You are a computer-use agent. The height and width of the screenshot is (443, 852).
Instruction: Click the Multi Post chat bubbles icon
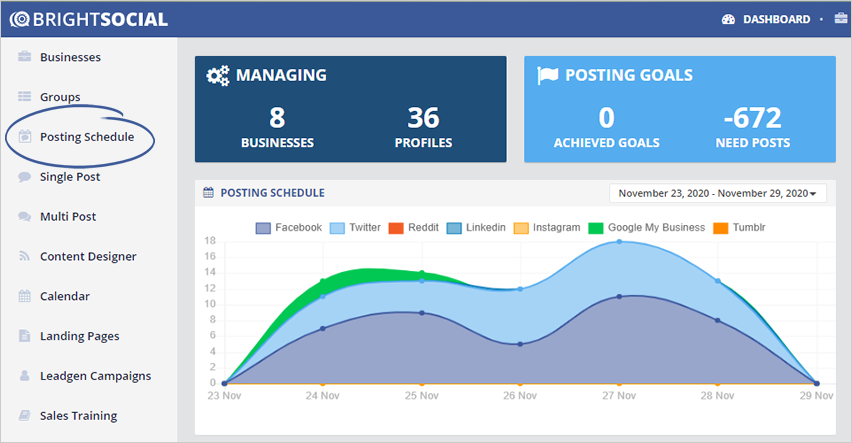[25, 217]
